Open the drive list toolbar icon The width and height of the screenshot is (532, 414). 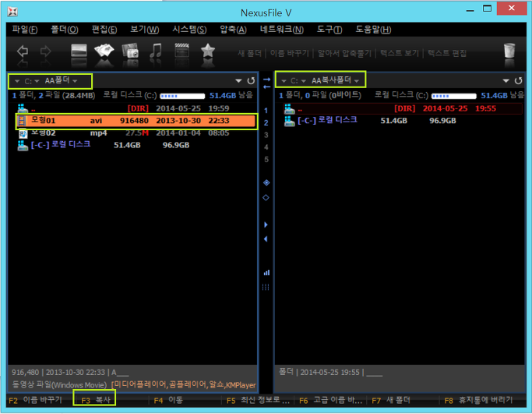point(79,51)
